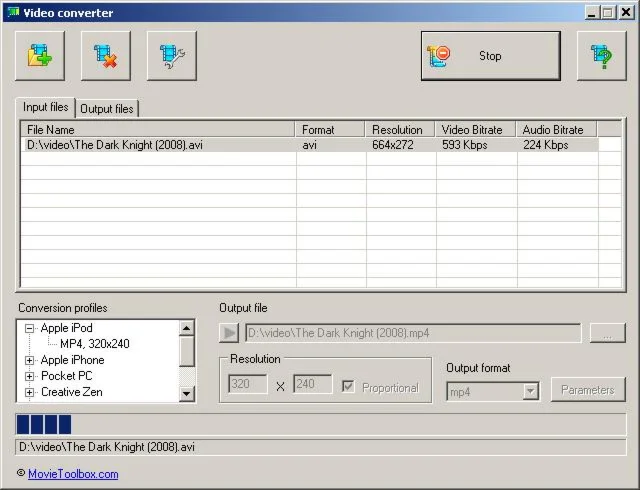The height and width of the screenshot is (490, 640).
Task: Expand the Creative Zen profile node
Action: [30, 392]
